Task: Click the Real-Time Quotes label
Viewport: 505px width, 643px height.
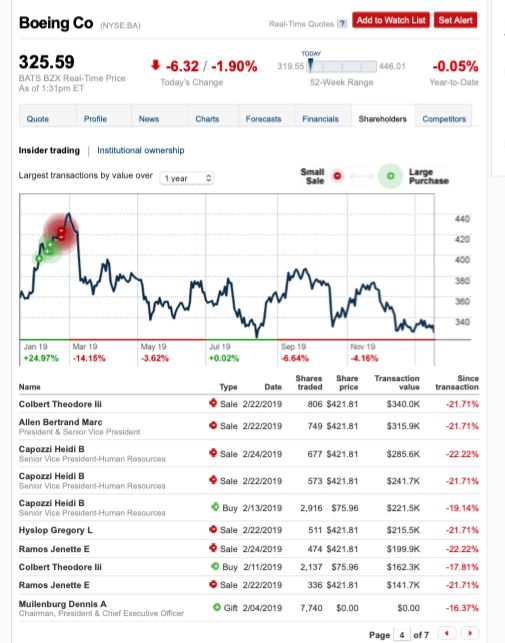Action: coord(302,24)
